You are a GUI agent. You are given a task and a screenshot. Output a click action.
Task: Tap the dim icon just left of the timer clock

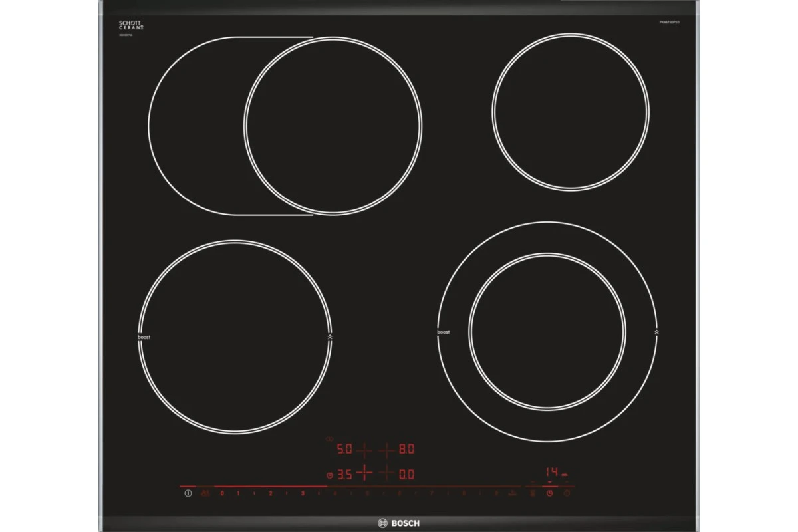(x=532, y=493)
